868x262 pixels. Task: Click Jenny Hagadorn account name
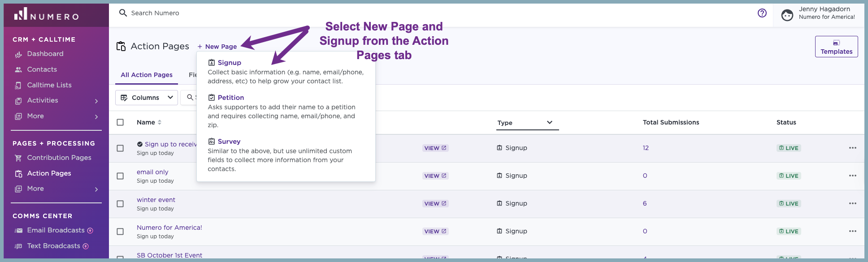pyautogui.click(x=825, y=9)
